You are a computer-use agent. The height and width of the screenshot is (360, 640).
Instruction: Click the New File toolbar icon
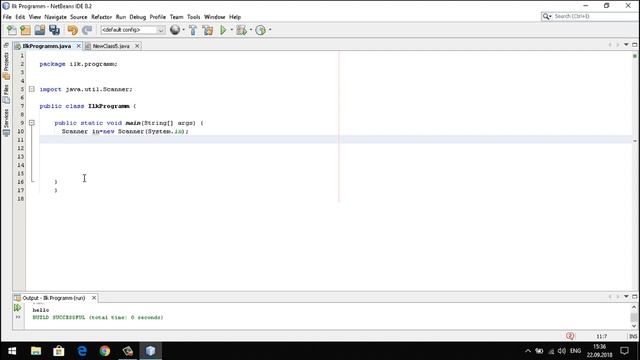(x=11, y=30)
